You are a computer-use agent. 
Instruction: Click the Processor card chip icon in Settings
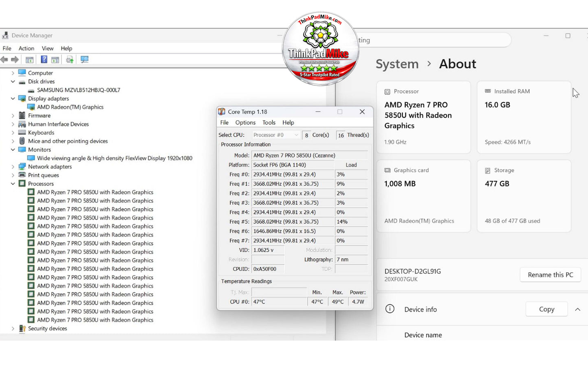[x=387, y=92]
